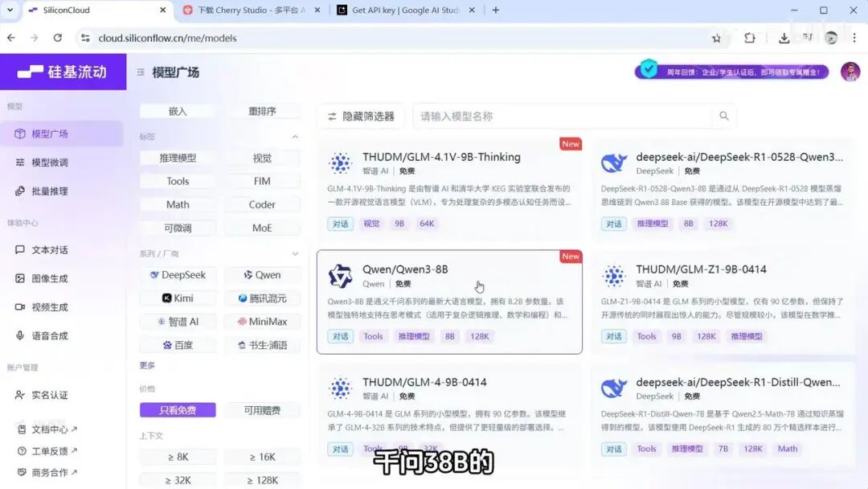Image resolution: width=868 pixels, height=489 pixels.
Task: Select the 可用赠费 price filter
Action: coord(262,410)
